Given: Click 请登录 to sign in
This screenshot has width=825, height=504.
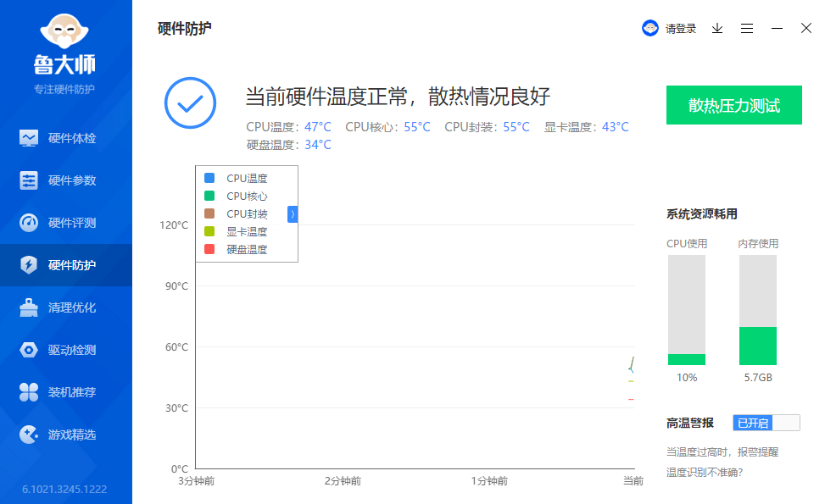Looking at the screenshot, I should coord(681,28).
